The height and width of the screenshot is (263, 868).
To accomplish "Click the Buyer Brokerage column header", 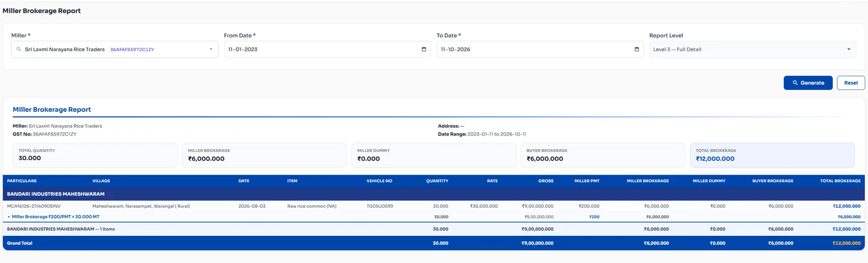I will [x=773, y=181].
